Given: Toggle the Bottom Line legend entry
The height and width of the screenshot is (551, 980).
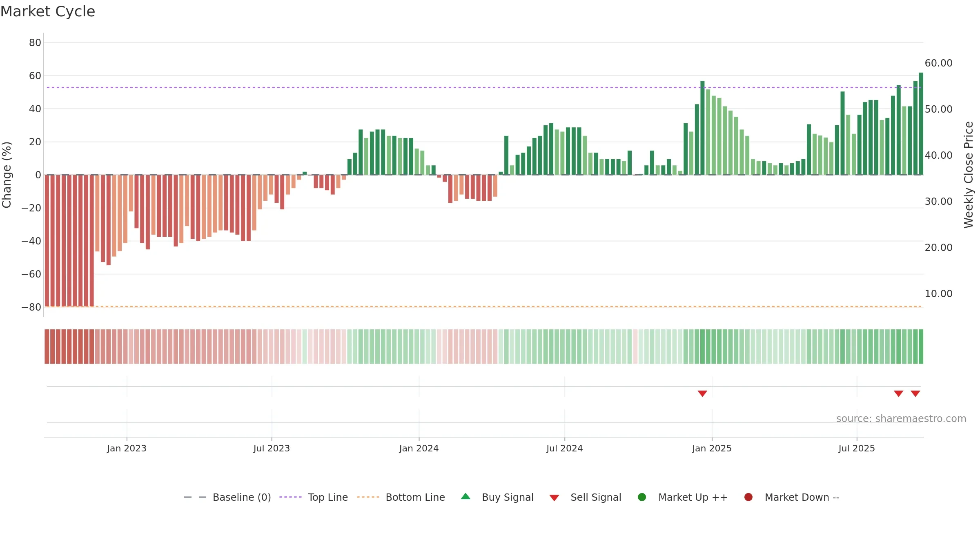Looking at the screenshot, I should (x=401, y=497).
